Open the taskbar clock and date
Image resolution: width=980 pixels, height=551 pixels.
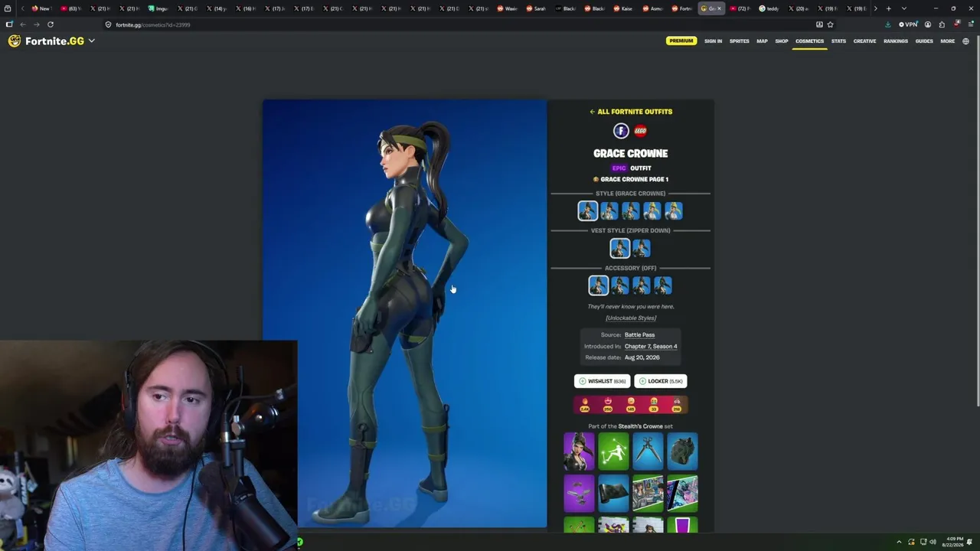[x=953, y=543]
